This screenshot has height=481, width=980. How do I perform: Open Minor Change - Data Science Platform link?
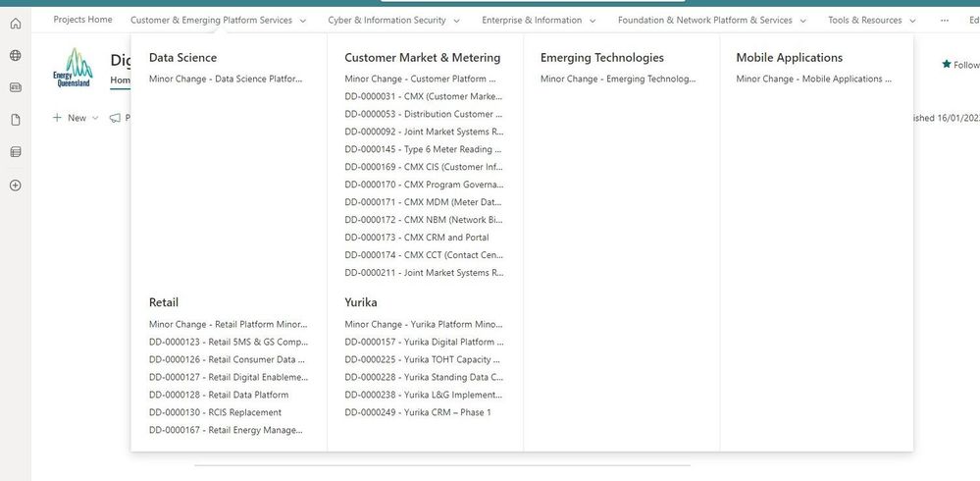click(x=226, y=79)
